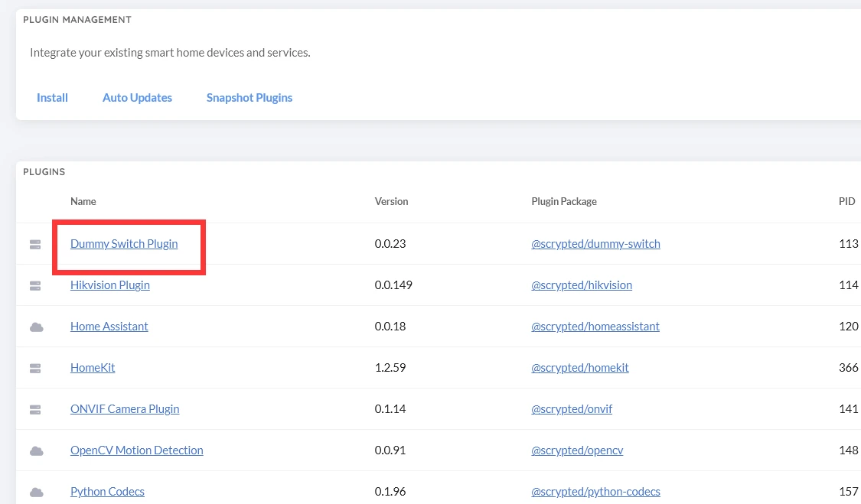Click the @scrypted/dummy-switch package link
The height and width of the screenshot is (504, 861).
[x=595, y=244]
